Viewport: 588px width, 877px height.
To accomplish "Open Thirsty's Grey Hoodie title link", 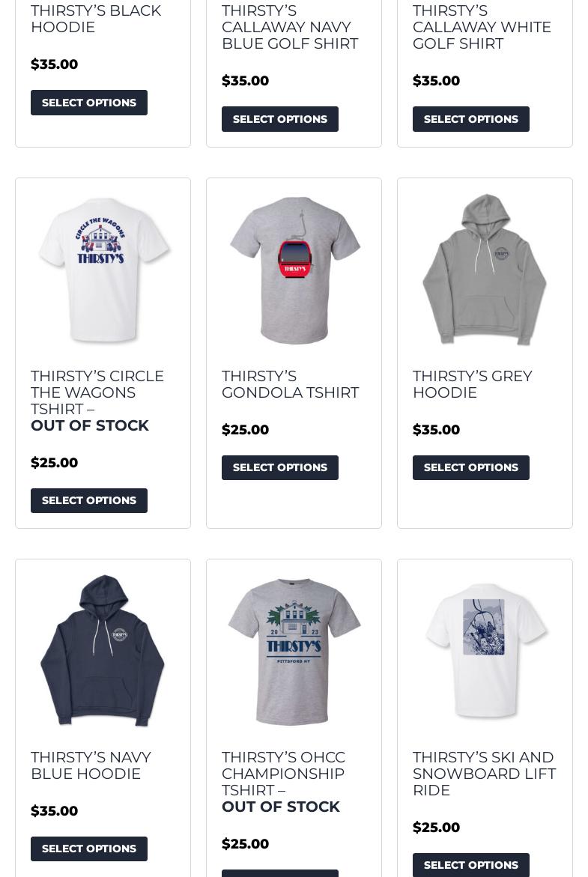I will [x=472, y=384].
